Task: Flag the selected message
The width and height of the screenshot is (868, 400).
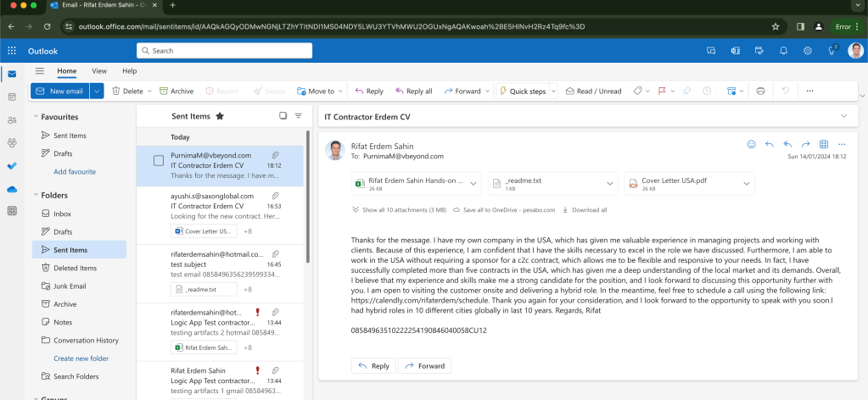Action: click(x=662, y=92)
